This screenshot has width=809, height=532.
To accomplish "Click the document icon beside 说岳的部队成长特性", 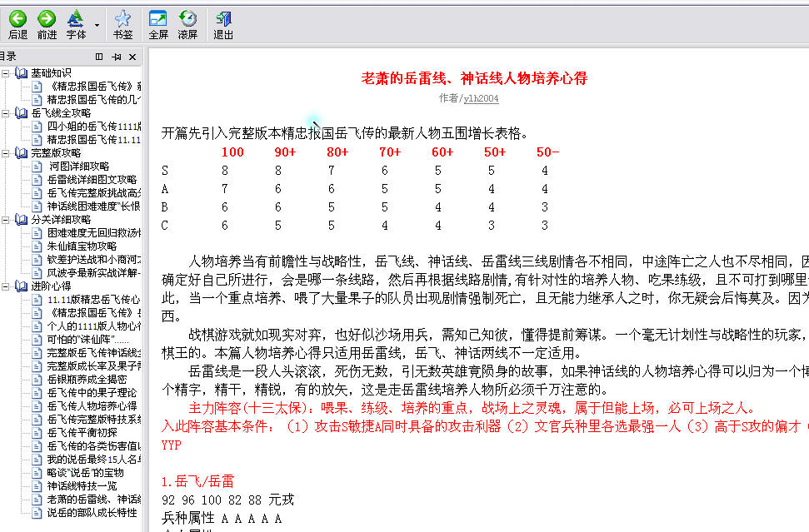I will (x=37, y=513).
